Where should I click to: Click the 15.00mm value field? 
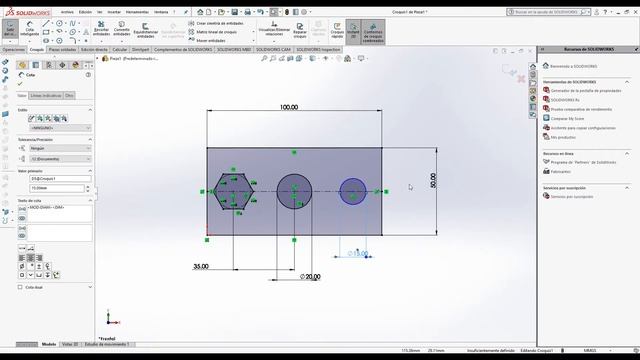point(57,188)
